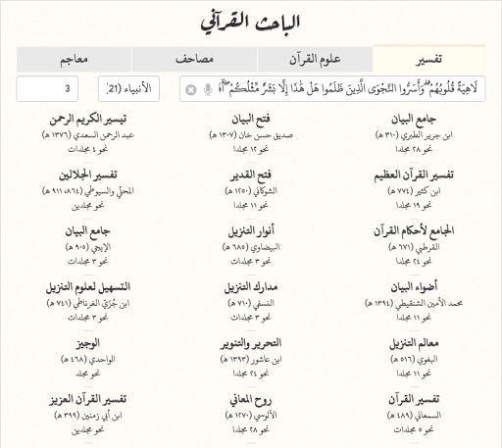Open the الأنبياء (21) surah dropdown

[x=128, y=88]
